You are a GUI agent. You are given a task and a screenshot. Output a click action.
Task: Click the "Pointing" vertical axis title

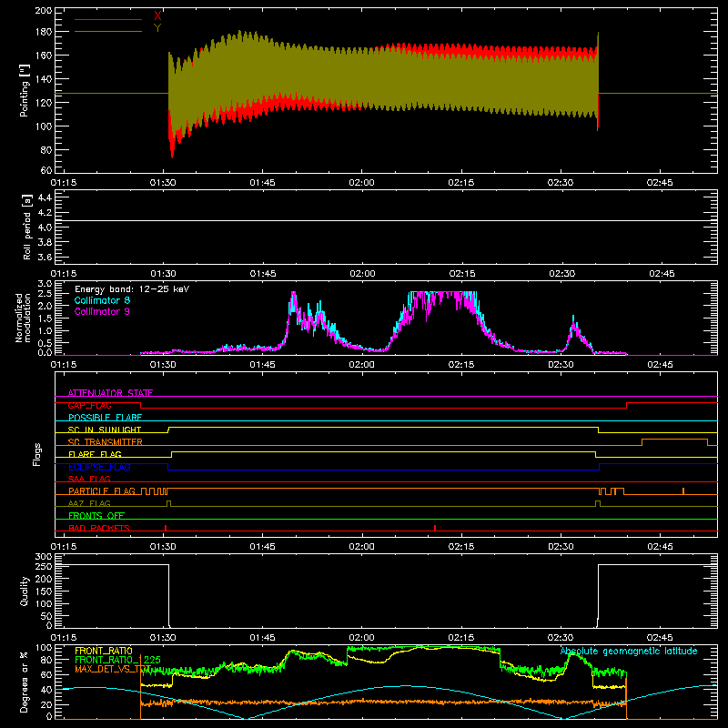[25, 90]
